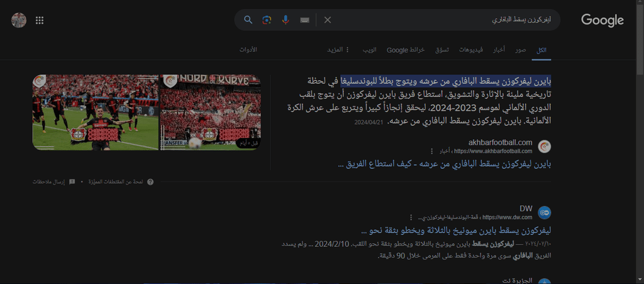644x284 pixels.
Task: Open خرائط Google (Maps) tab
Action: [406, 50]
